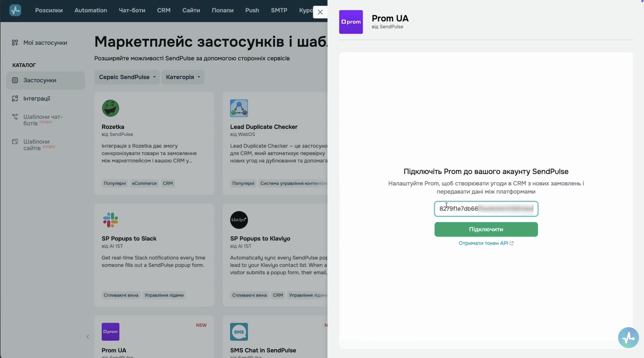Click the SendPulse logo in top bar
The image size is (644, 358).
[15, 10]
